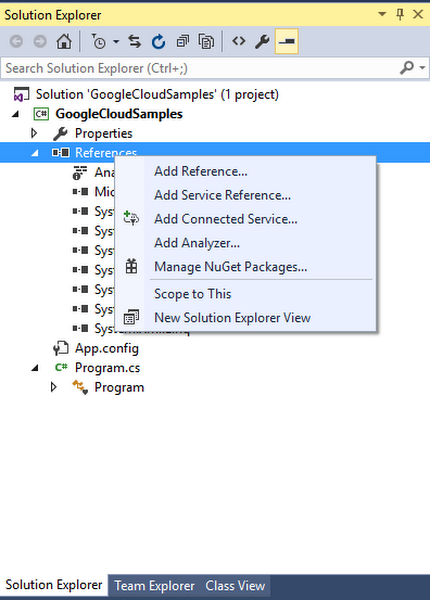Click the References node icon

61,153
